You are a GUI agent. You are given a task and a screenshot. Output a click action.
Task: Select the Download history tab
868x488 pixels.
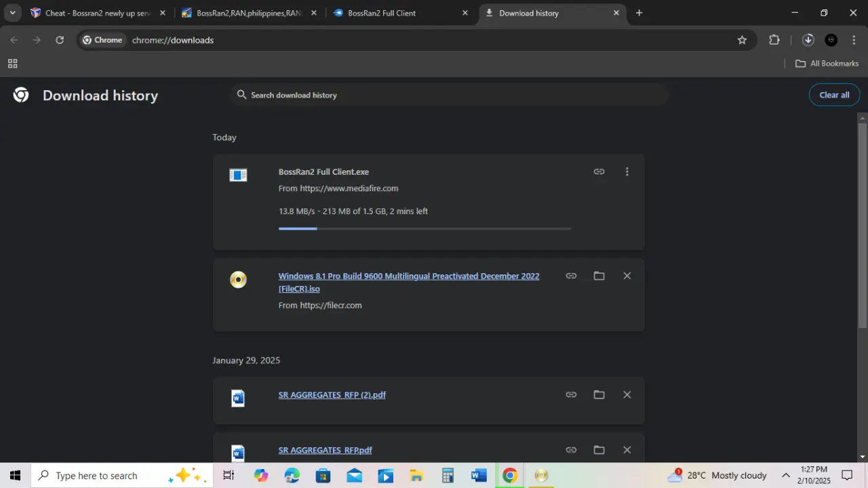pos(552,13)
